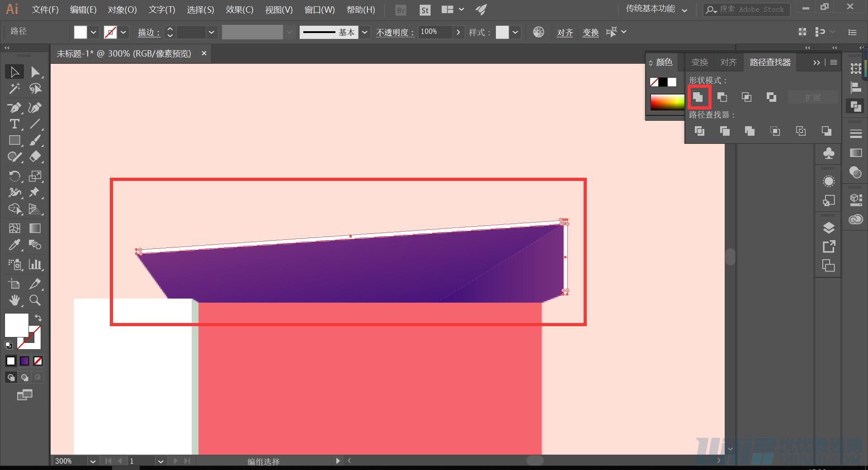
Task: Apply the highlighted Unite shape mode
Action: 699,97
